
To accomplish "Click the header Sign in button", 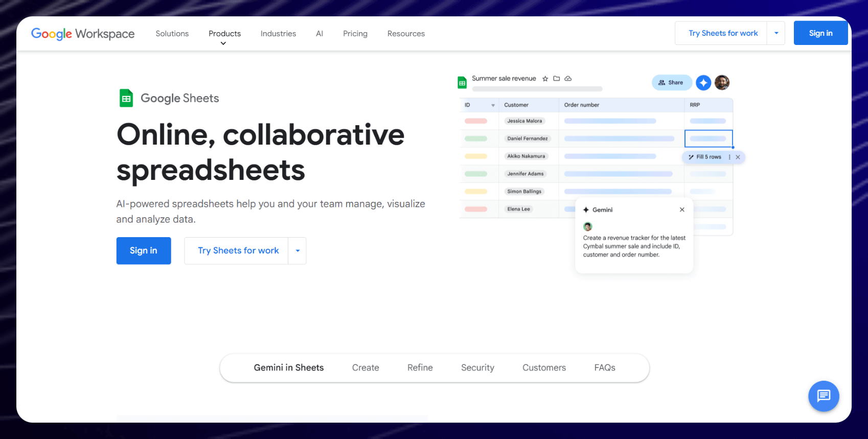I will click(820, 33).
